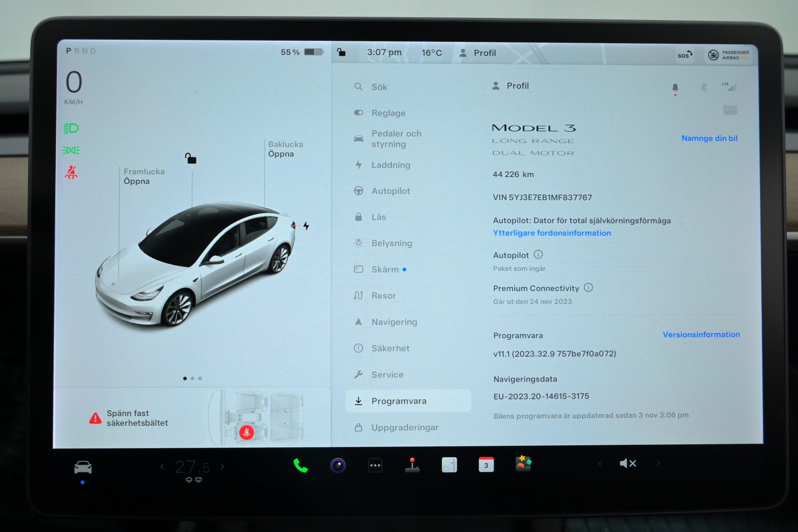Decrease cabin temperature with left arrow
The width and height of the screenshot is (798, 532).
(x=162, y=467)
